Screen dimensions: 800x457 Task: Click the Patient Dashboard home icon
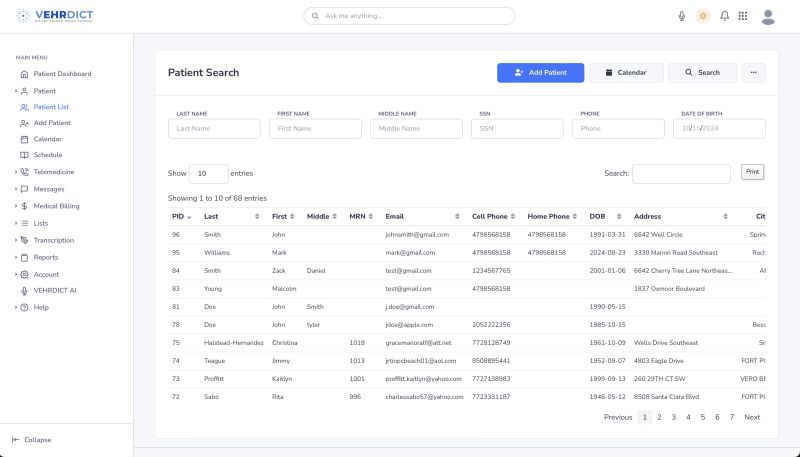click(x=24, y=74)
